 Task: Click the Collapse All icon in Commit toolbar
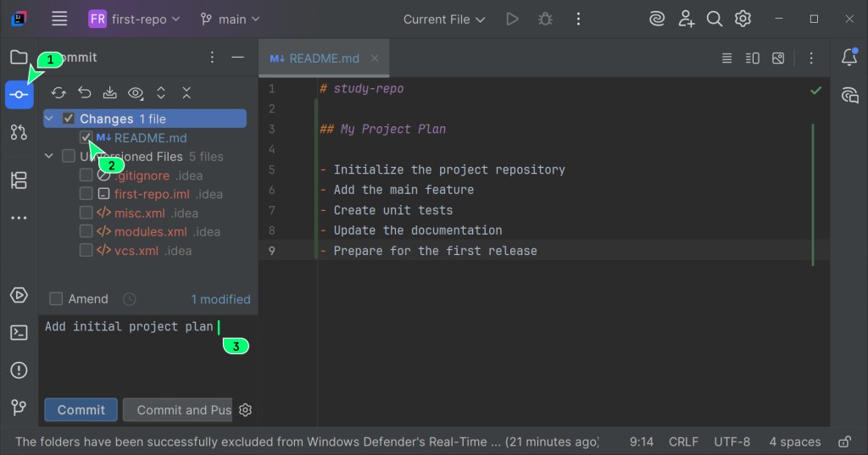[186, 93]
